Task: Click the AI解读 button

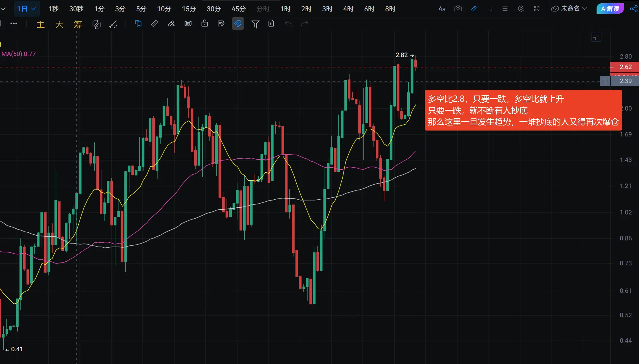Action: 610,9
